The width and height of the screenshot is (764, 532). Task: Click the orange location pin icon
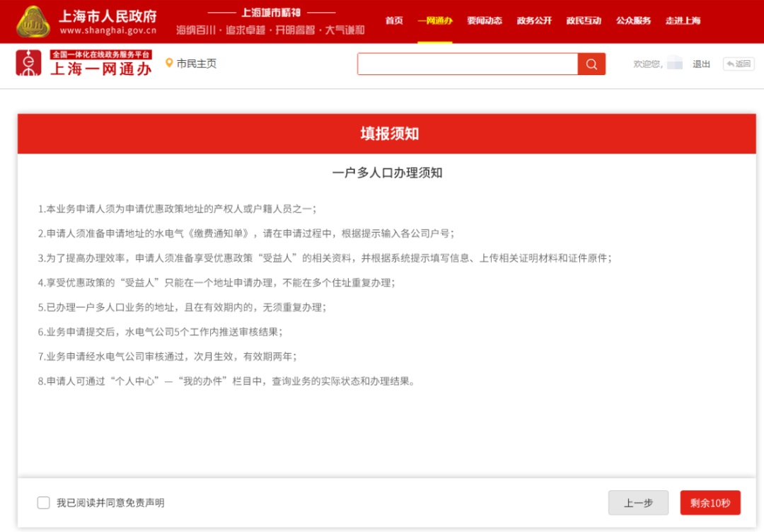click(x=169, y=63)
